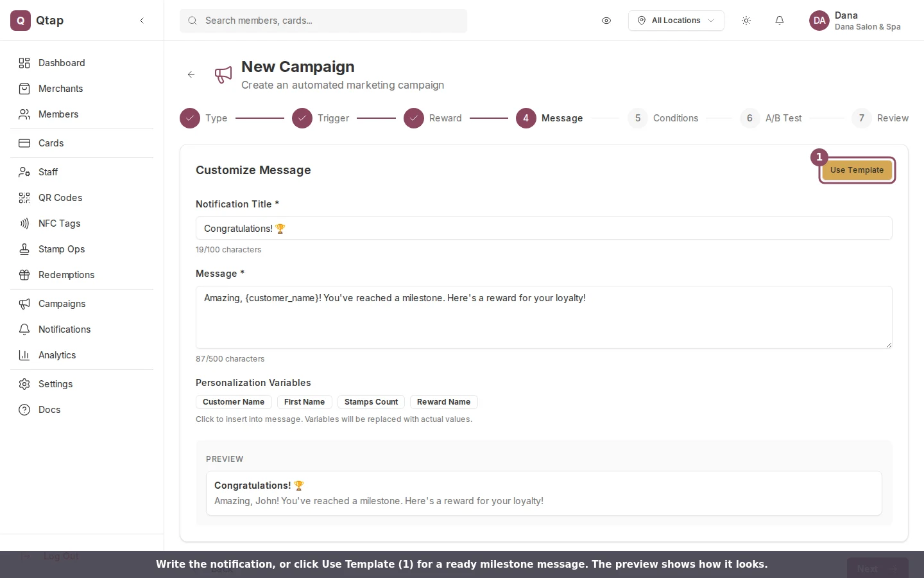Focus the Search members, cards field
Viewport: 924px width, 578px height.
(323, 21)
